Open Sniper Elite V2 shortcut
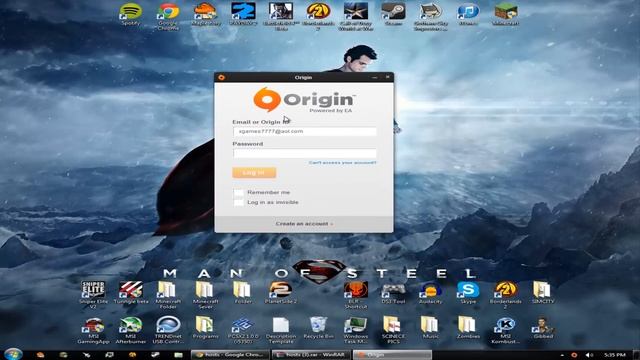Screen dimensions: 640x360 (x=93, y=295)
